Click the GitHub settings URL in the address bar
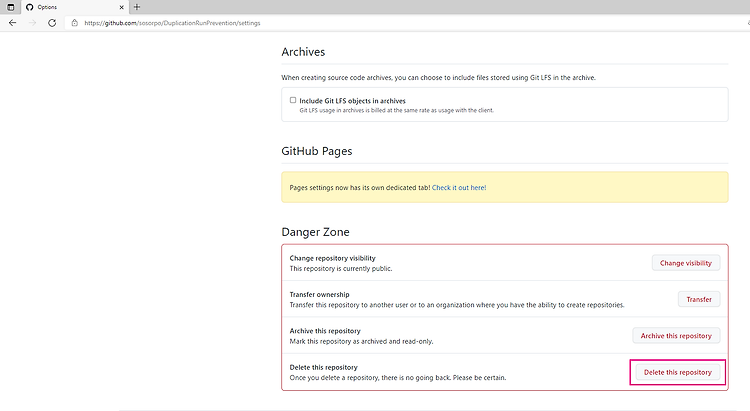Viewport: 750px width, 411px height. tap(172, 23)
